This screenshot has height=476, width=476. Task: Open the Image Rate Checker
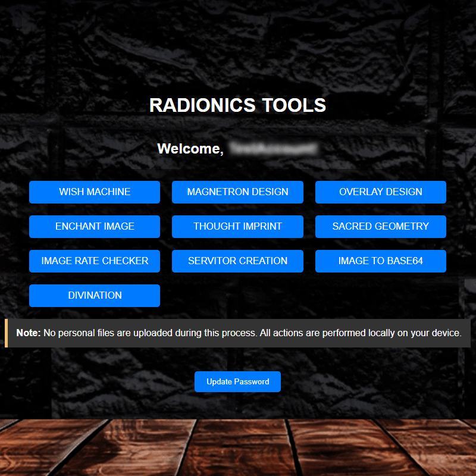point(95,261)
